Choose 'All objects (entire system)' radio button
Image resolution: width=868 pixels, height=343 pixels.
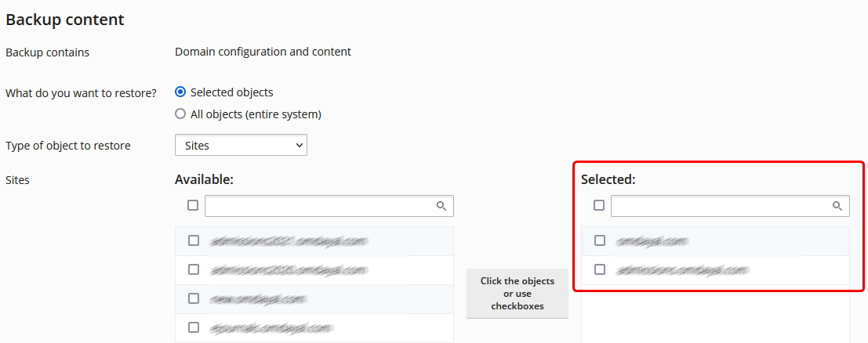pos(180,114)
